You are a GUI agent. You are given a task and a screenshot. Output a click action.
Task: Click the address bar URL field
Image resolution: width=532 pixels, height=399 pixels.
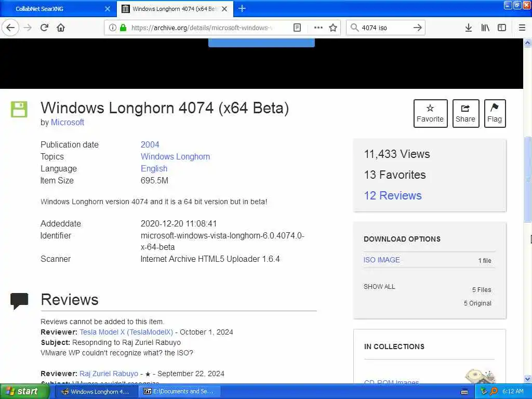click(x=202, y=28)
